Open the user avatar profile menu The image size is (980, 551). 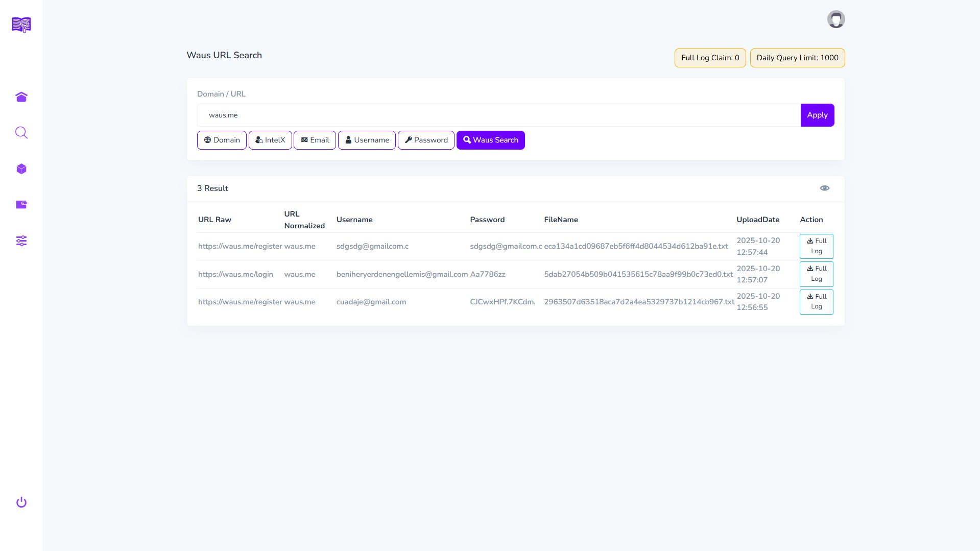(836, 19)
